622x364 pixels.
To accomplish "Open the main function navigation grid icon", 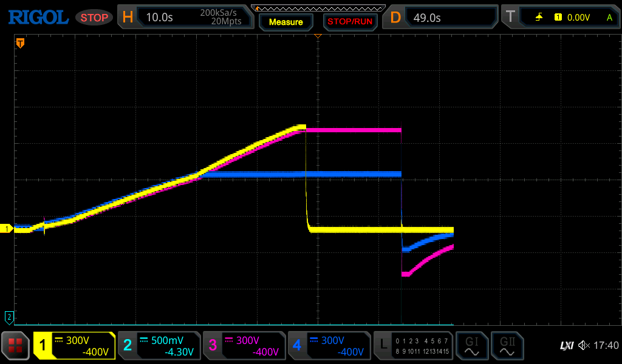I will click(16, 346).
